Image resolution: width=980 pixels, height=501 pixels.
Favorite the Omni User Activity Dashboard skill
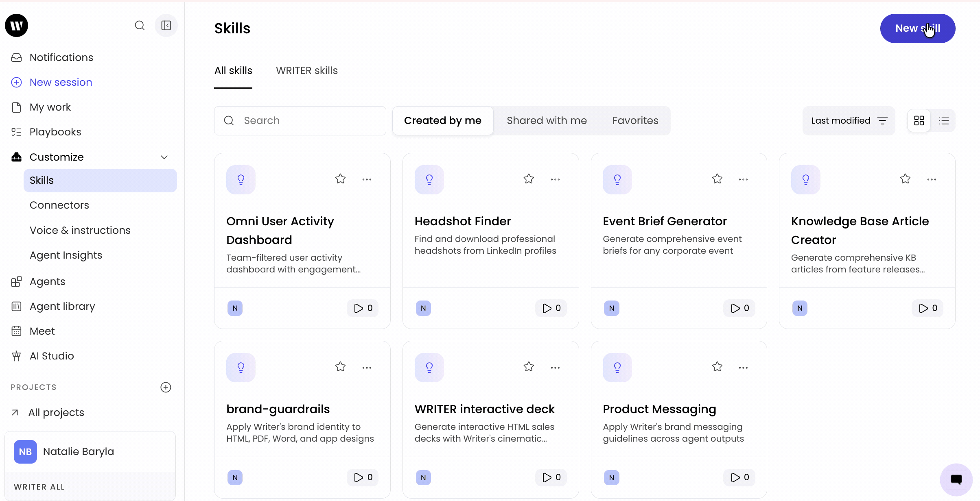pos(340,179)
